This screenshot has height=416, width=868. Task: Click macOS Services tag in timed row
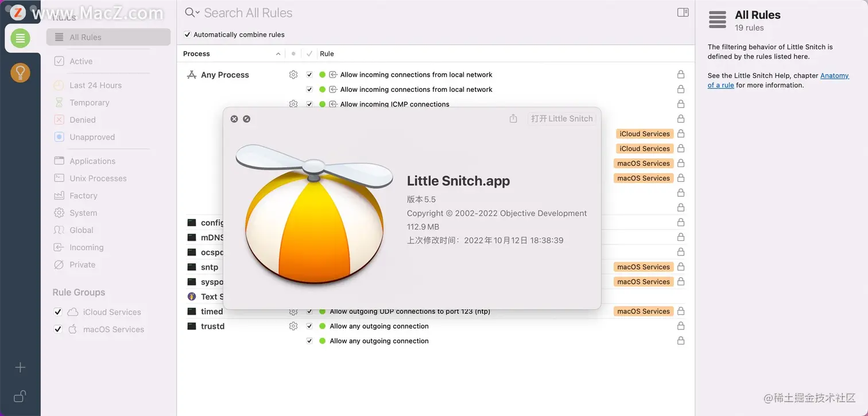click(644, 311)
